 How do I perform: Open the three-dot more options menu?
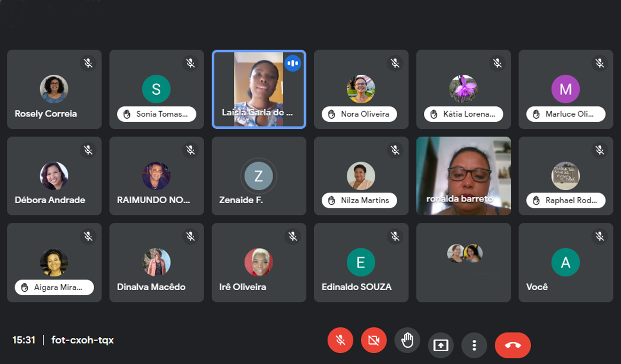tap(474, 345)
